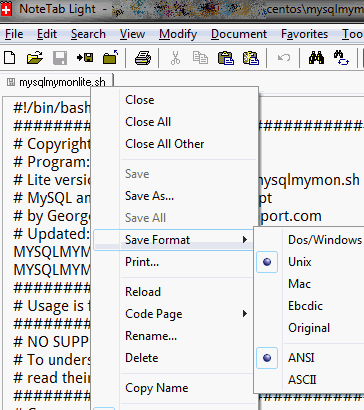Screen dimensions: 364x410
Task: Click the Replace binoculars with arrows icon
Action: (x=341, y=58)
